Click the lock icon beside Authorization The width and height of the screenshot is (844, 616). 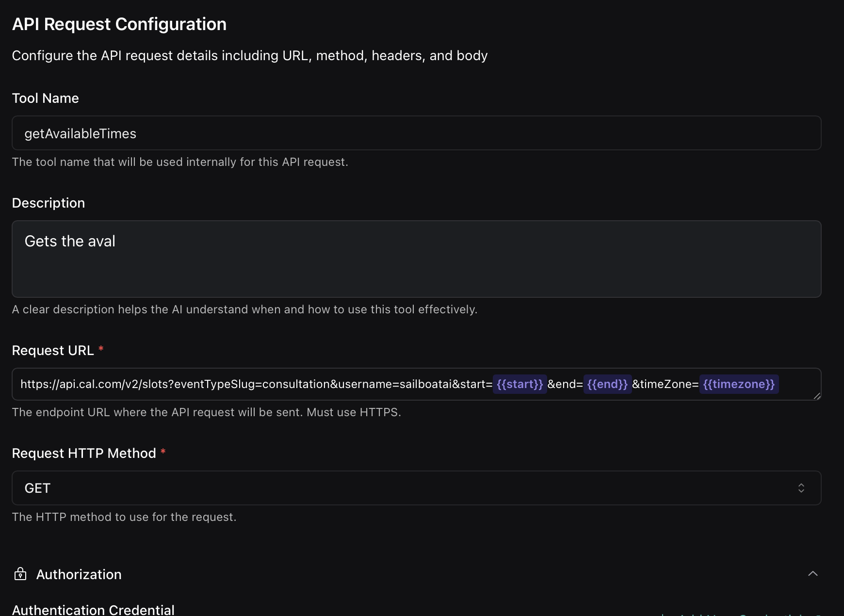(x=20, y=574)
